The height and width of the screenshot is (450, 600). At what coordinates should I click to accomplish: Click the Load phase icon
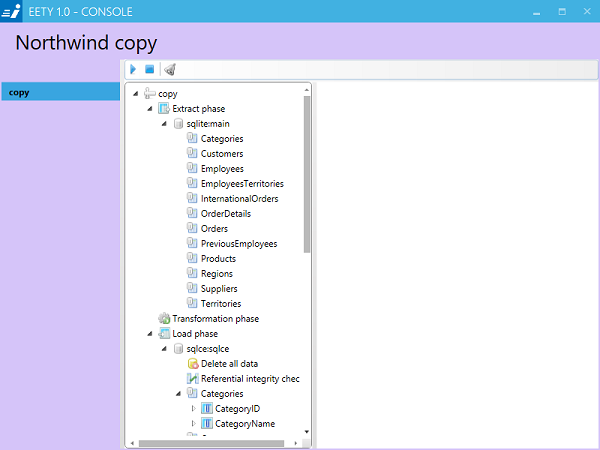point(164,333)
